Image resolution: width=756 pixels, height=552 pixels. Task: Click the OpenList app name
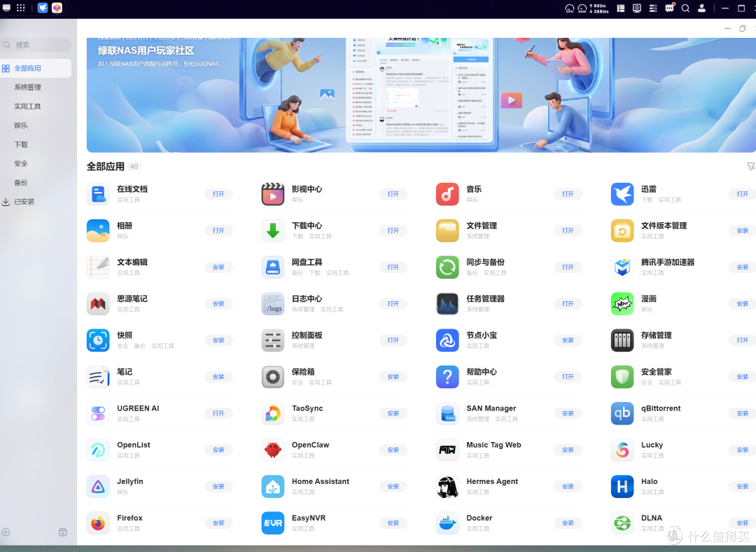point(134,445)
